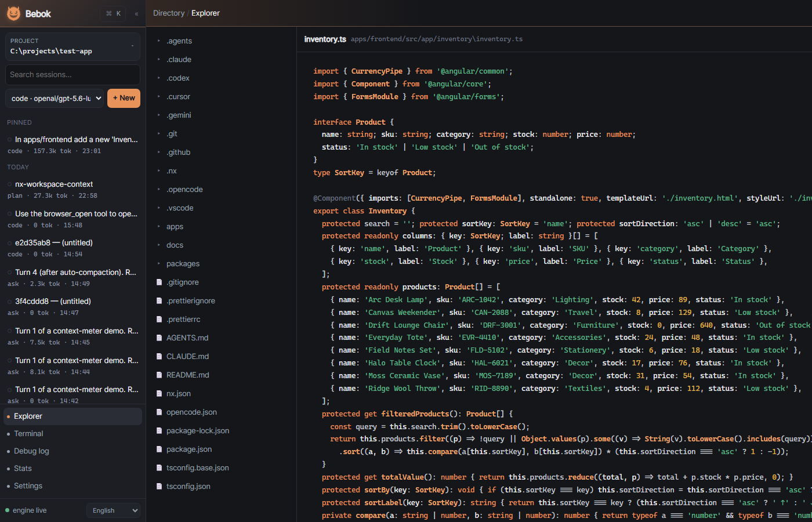
Task: Expand the .codex folder arrow
Action: coord(159,78)
